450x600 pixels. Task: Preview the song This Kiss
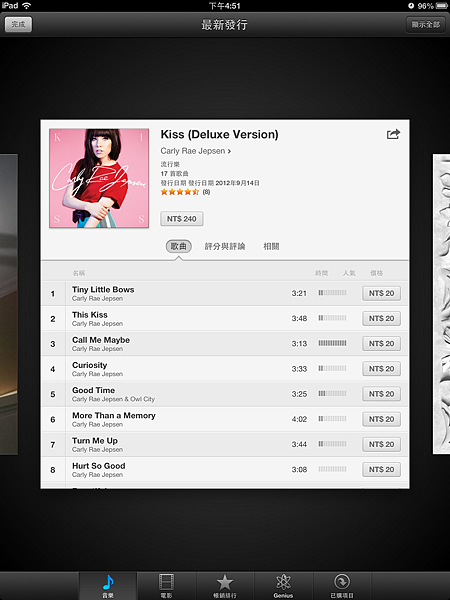[225, 318]
